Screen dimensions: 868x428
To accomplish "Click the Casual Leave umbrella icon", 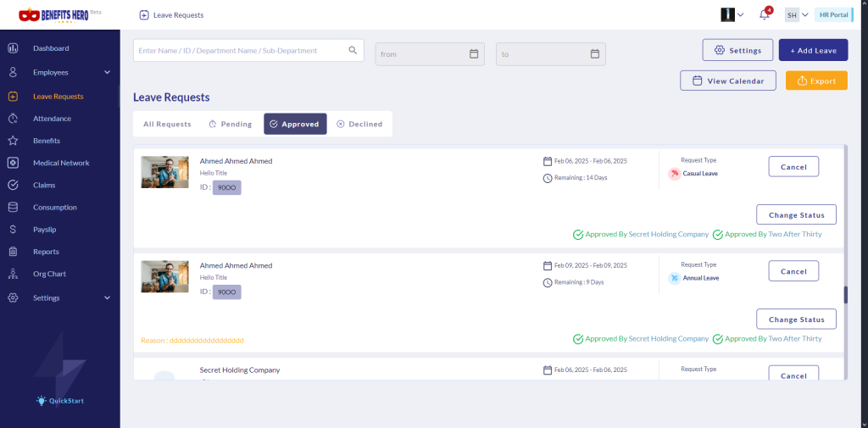I will tap(674, 174).
